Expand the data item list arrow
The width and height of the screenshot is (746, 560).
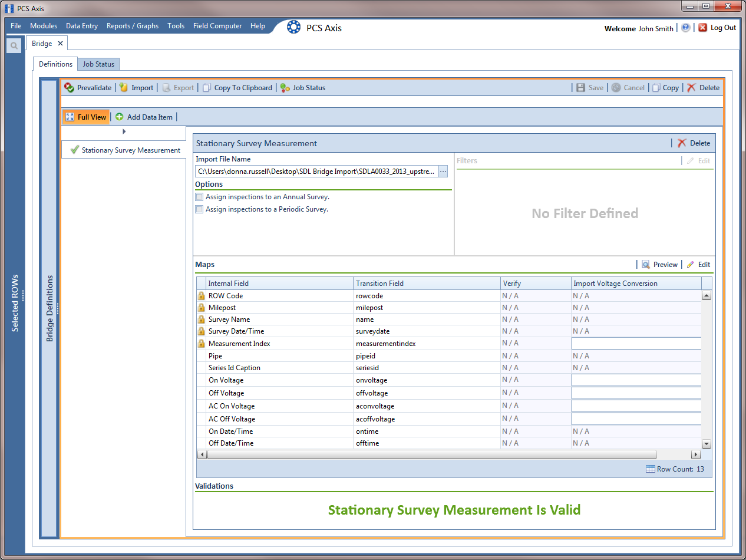click(x=124, y=131)
